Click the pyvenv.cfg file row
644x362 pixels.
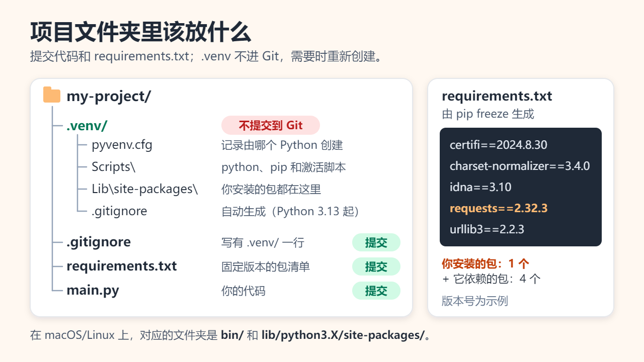tap(122, 145)
